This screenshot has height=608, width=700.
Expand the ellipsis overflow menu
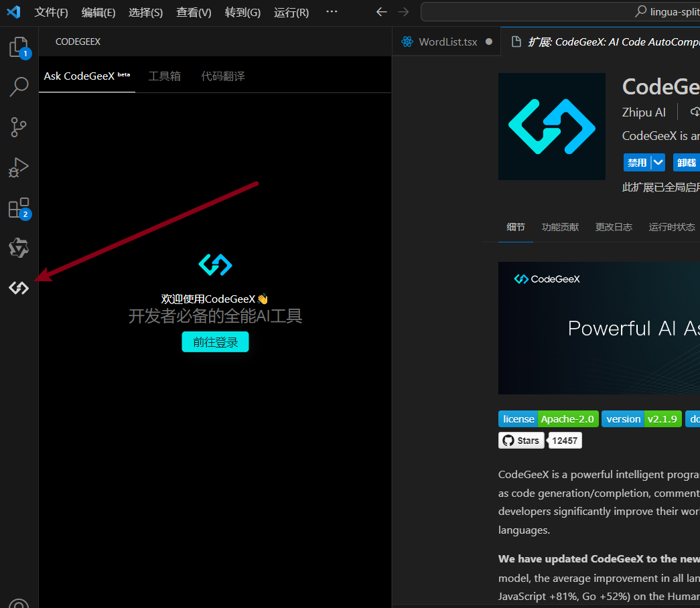pos(332,12)
